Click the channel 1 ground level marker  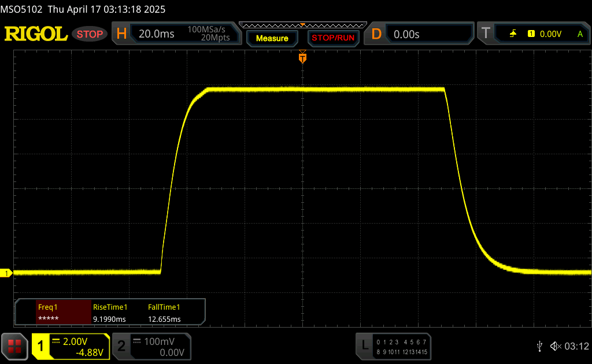click(6, 273)
